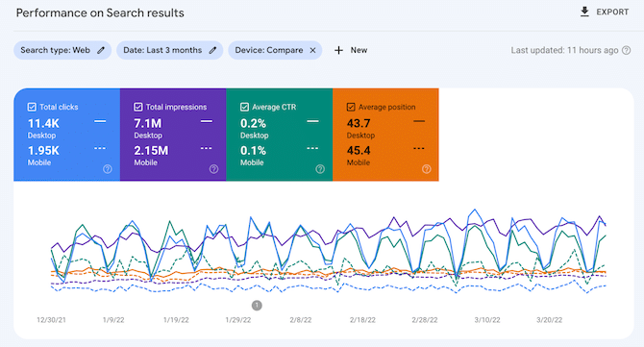The width and height of the screenshot is (644, 347).
Task: Click the 11.4K Desktop clicks value
Action: (43, 123)
